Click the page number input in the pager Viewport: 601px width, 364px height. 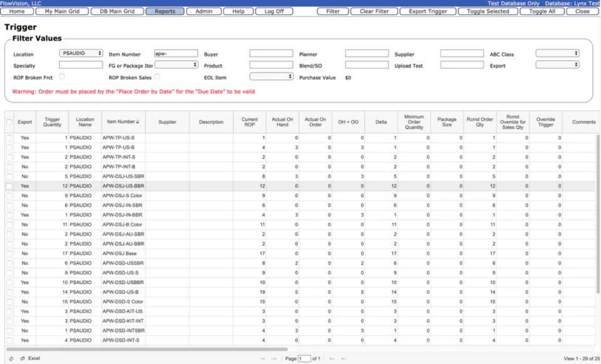point(305,358)
